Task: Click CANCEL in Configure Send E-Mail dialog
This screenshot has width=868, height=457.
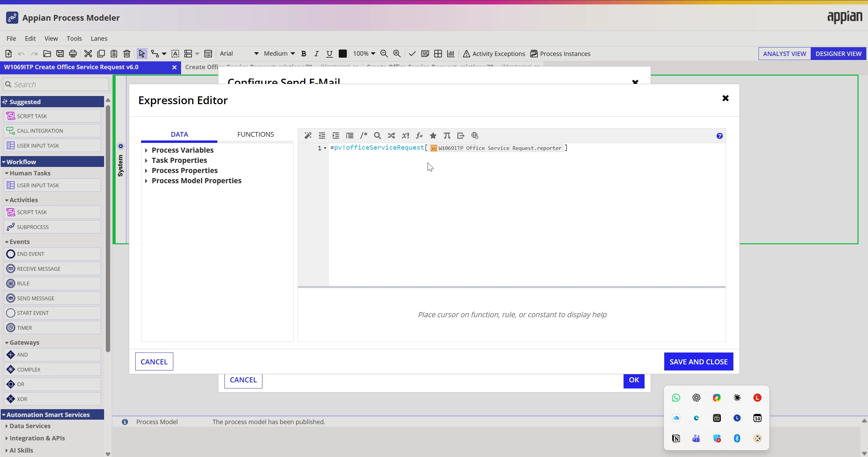Action: (x=243, y=380)
